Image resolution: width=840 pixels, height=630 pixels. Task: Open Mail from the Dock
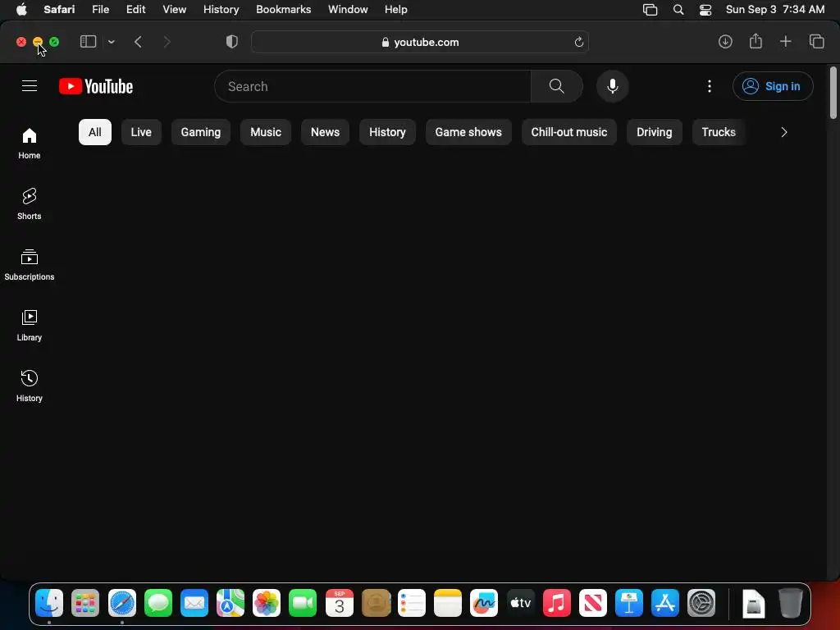coord(194,603)
